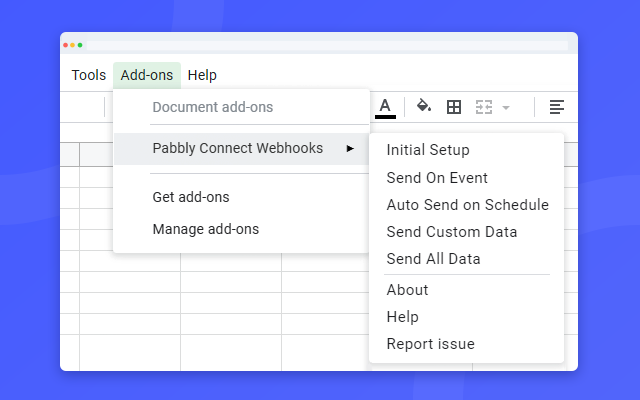Close the Add-ons menu tab
640x400 pixels.
[147, 75]
